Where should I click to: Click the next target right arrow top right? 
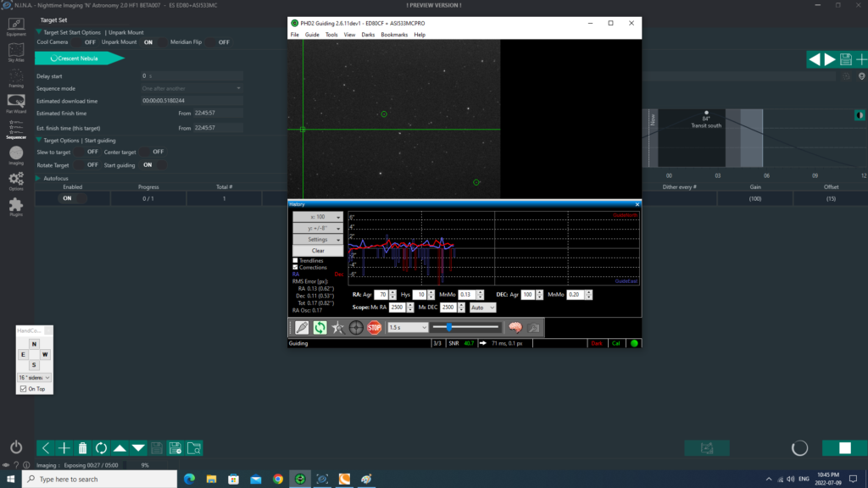[x=830, y=59]
